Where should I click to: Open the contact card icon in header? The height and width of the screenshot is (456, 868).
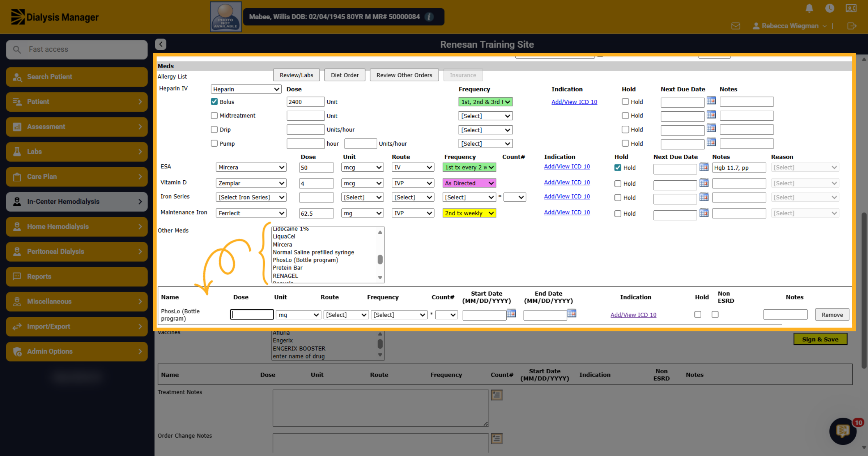[851, 8]
